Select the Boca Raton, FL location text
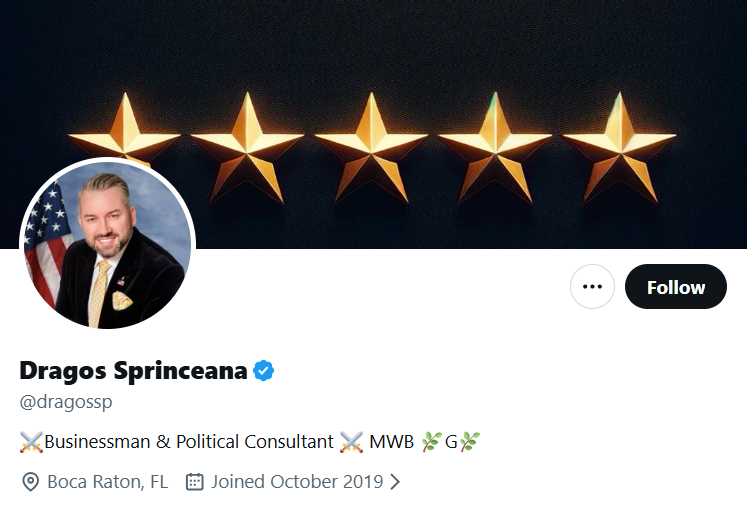 click(108, 482)
